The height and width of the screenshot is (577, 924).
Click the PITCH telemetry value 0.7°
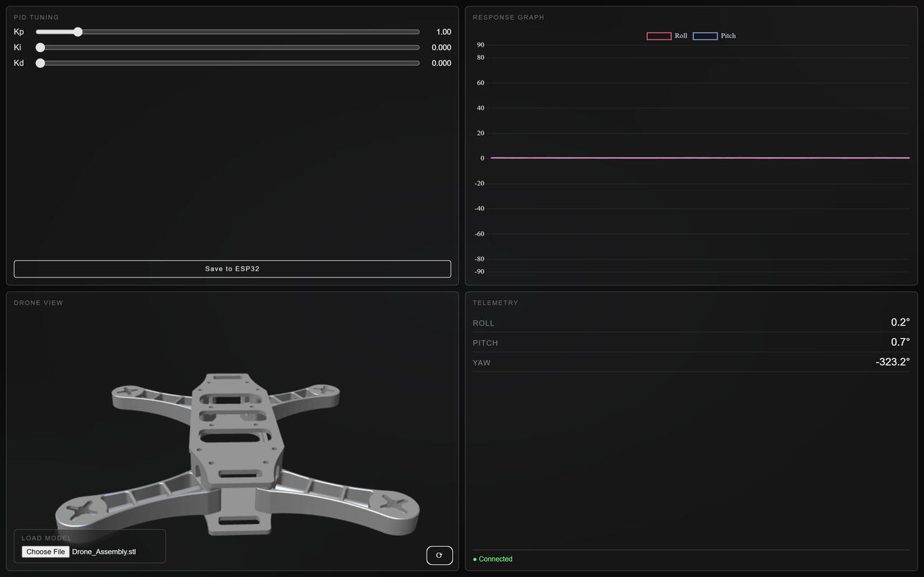coord(900,343)
